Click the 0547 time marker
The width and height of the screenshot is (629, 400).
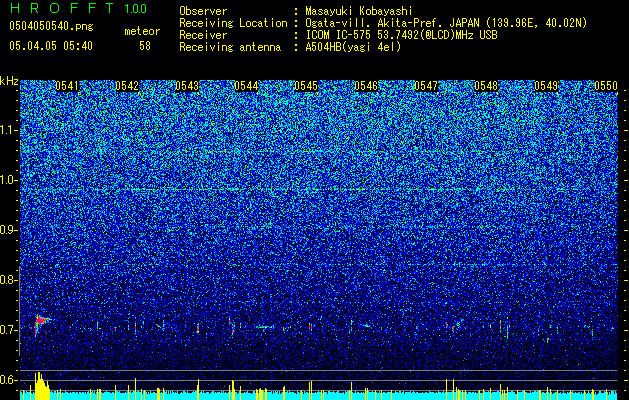[x=426, y=86]
